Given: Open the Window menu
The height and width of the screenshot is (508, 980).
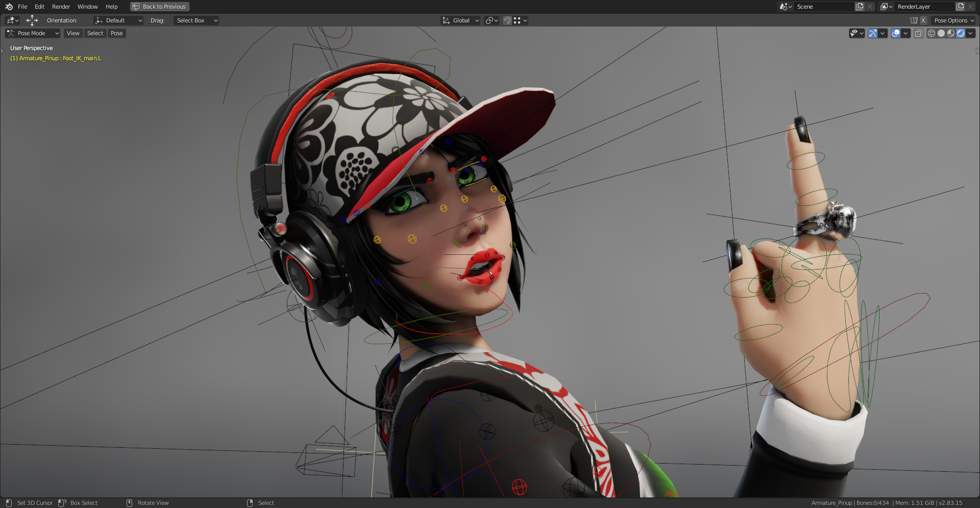Looking at the screenshot, I should point(87,7).
